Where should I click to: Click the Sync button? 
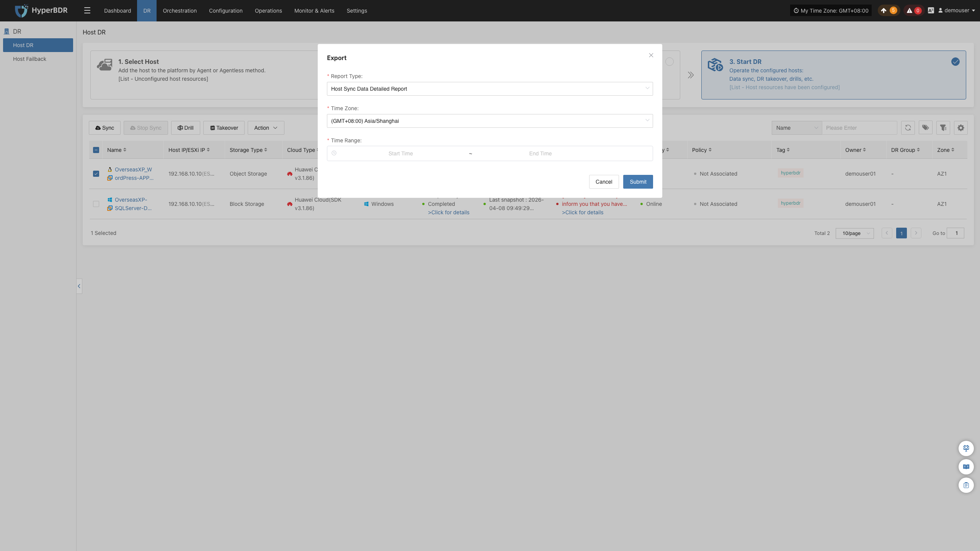105,128
